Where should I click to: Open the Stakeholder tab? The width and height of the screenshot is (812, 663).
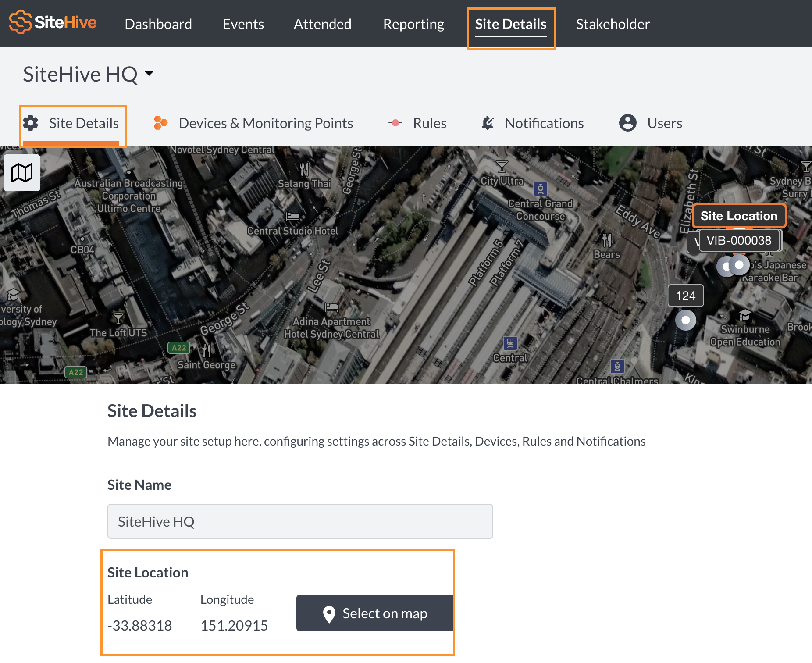(613, 24)
